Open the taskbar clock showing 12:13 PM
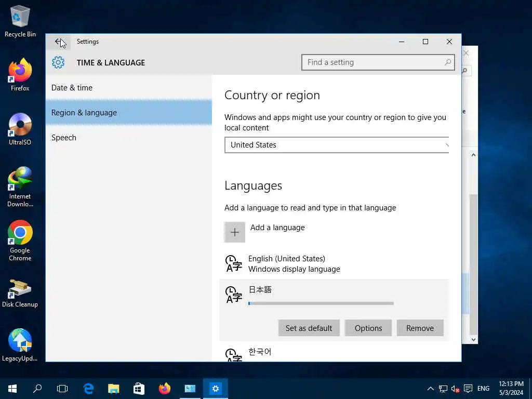Viewport: 532px width, 399px height. [x=511, y=389]
